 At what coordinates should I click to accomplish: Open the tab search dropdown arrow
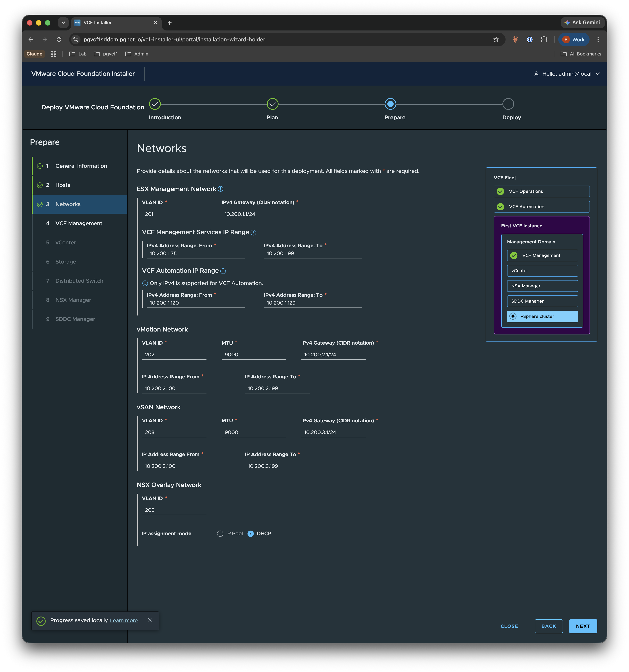point(63,23)
